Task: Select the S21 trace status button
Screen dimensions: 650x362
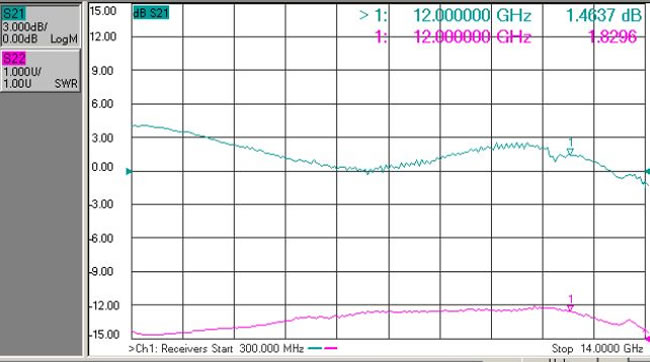Action: [x=40, y=26]
